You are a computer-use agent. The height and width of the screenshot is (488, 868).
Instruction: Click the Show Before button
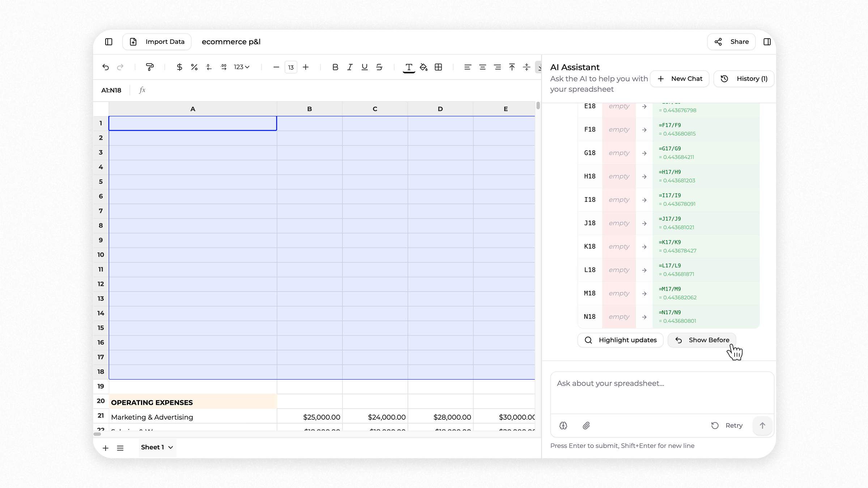(x=702, y=340)
